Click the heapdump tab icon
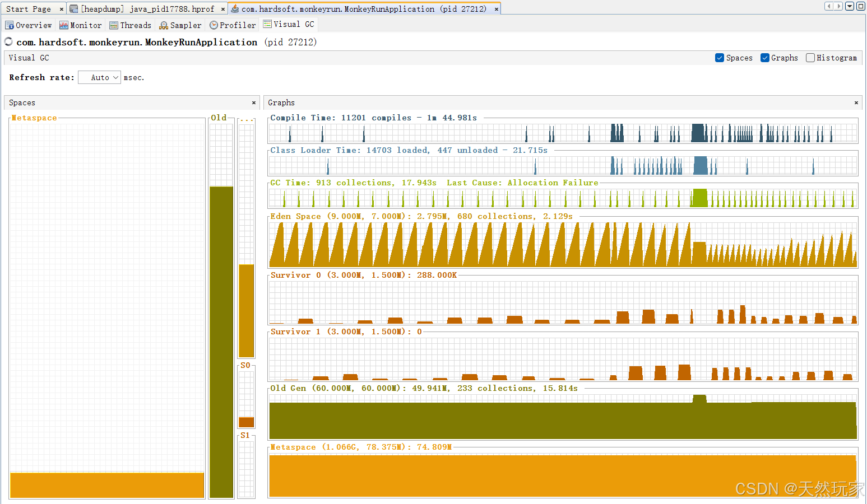 coord(73,9)
